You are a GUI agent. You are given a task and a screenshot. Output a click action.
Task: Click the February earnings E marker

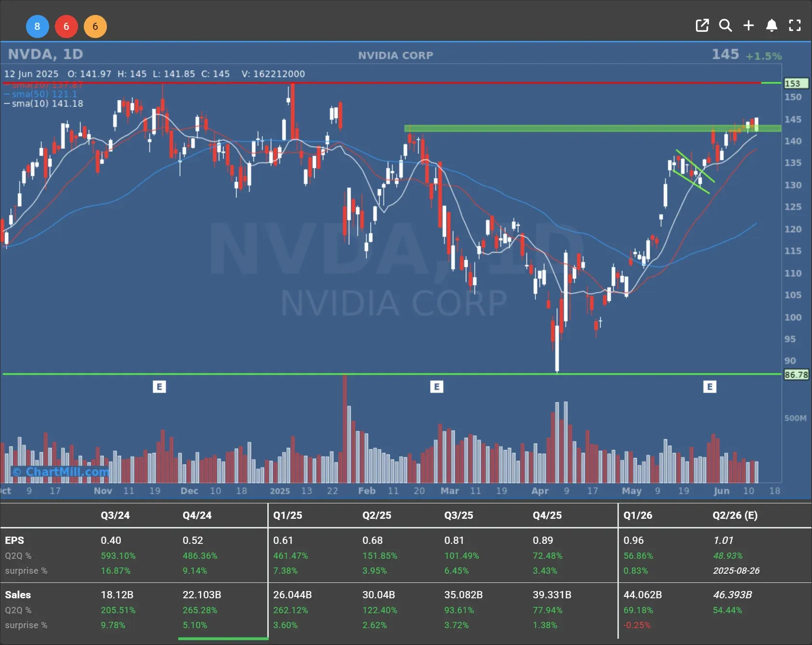436,387
